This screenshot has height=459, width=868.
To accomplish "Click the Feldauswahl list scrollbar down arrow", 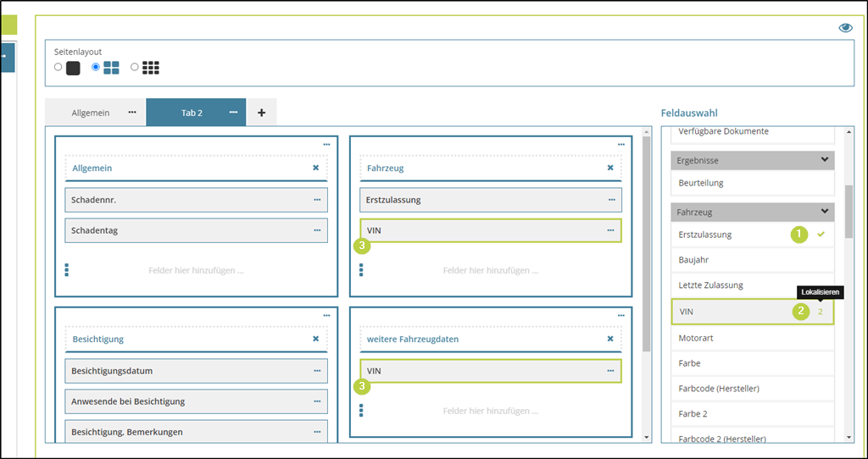I will (x=849, y=437).
